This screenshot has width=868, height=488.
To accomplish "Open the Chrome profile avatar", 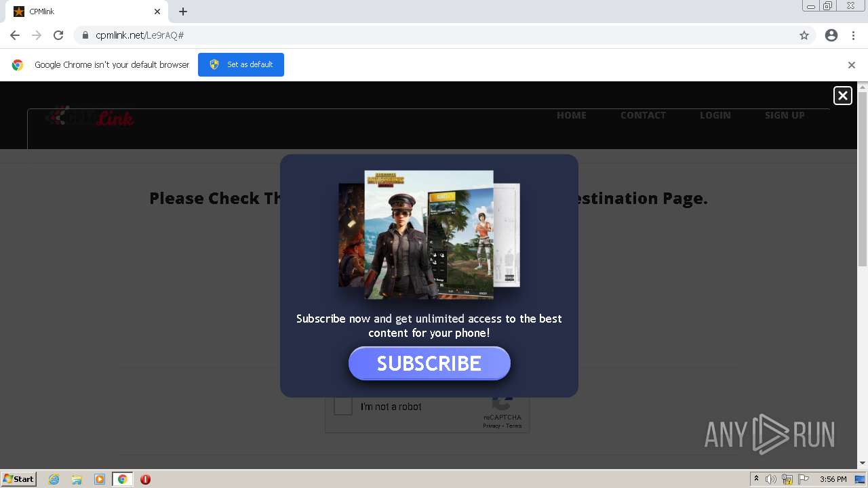I will pyautogui.click(x=831, y=35).
